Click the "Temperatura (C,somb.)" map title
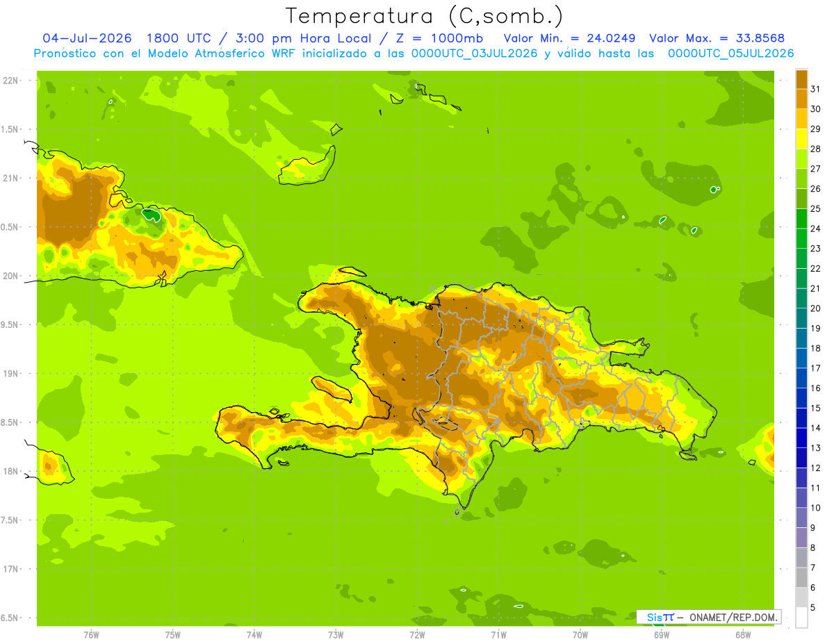834x644 pixels. click(x=424, y=16)
